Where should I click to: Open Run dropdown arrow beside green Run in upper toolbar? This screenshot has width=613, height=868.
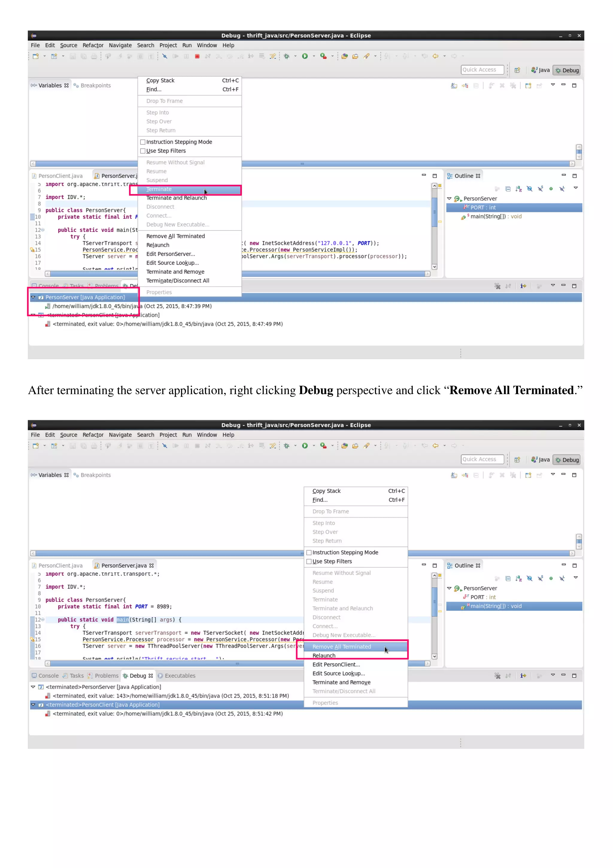(313, 56)
